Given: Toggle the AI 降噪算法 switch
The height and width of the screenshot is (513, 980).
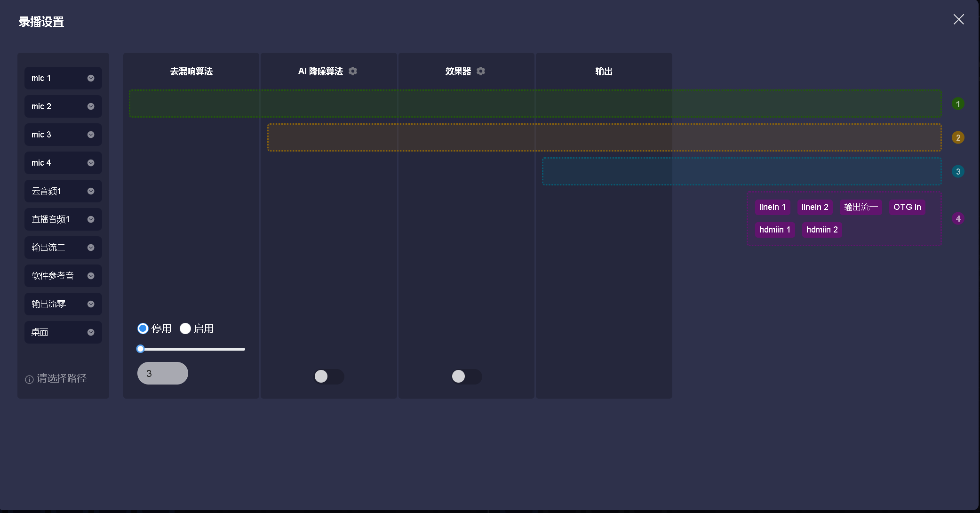Looking at the screenshot, I should pos(328,377).
